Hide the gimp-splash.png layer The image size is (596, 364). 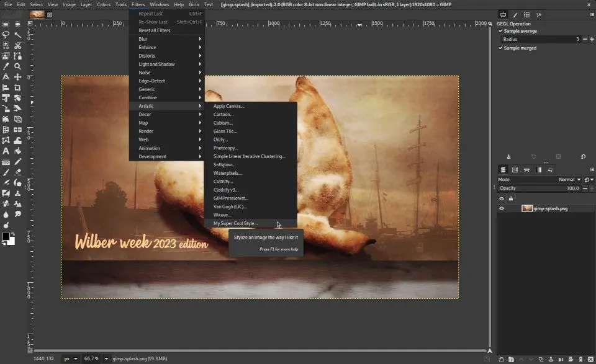pos(502,208)
